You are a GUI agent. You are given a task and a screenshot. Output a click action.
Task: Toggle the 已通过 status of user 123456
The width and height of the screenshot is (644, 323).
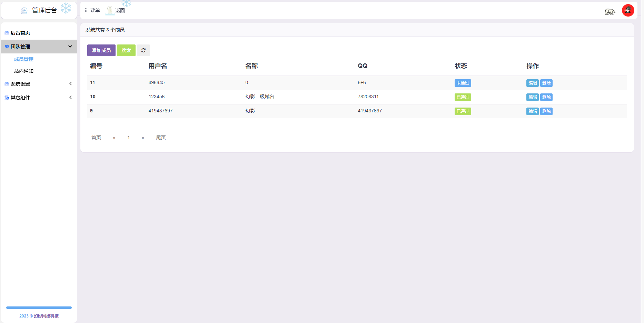click(463, 97)
